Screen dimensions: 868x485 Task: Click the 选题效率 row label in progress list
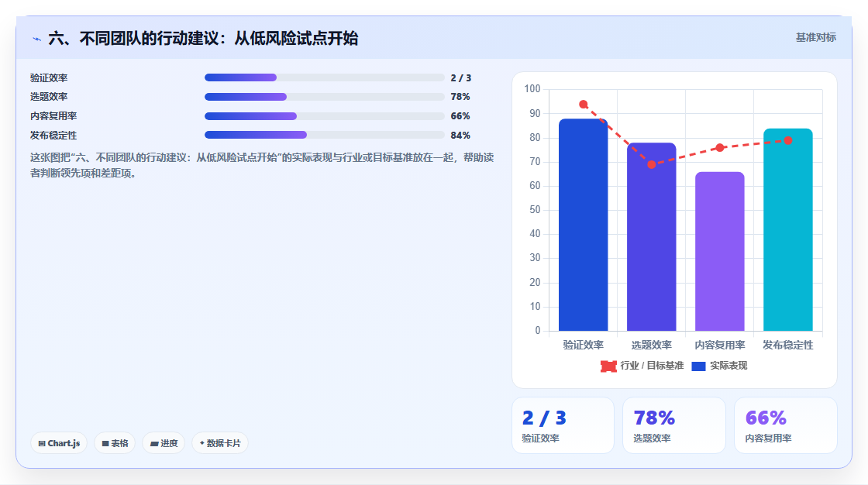(x=49, y=97)
